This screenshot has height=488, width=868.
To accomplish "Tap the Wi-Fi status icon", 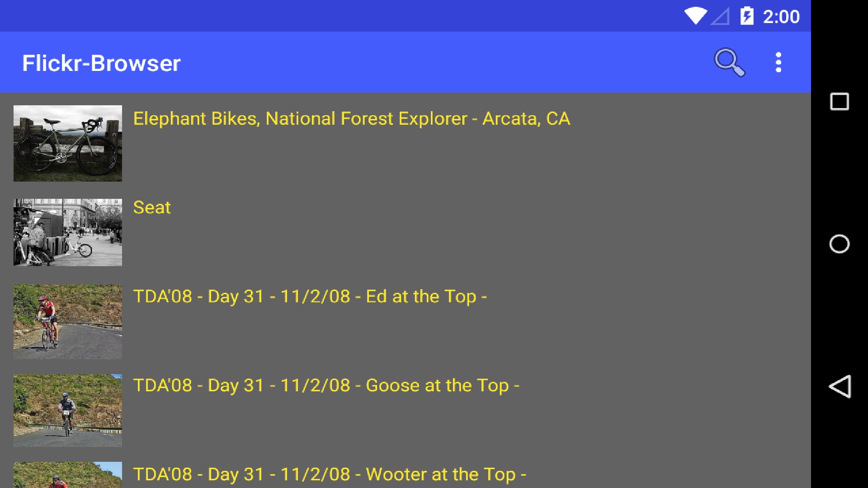I will click(695, 16).
